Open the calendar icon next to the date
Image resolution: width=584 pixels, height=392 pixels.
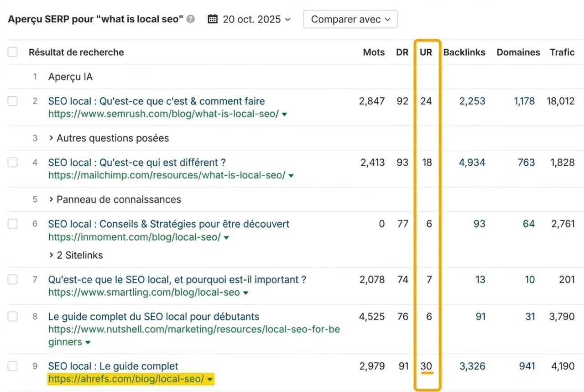click(213, 19)
